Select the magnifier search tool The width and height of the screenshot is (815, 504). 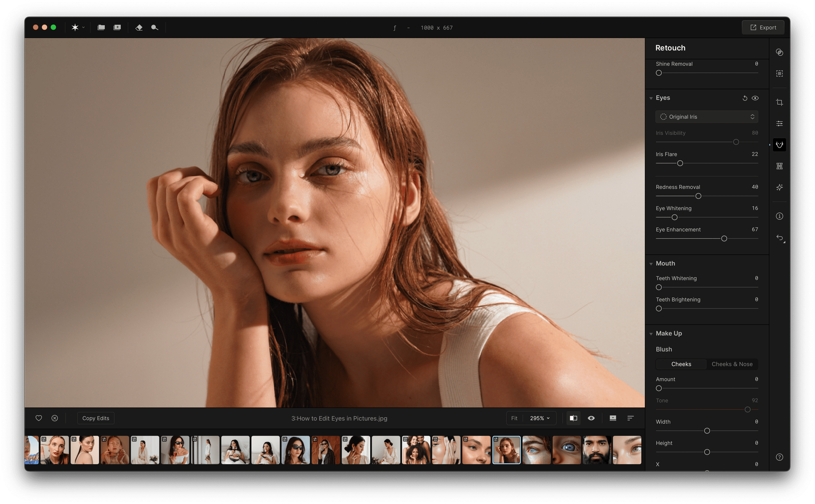coord(154,27)
